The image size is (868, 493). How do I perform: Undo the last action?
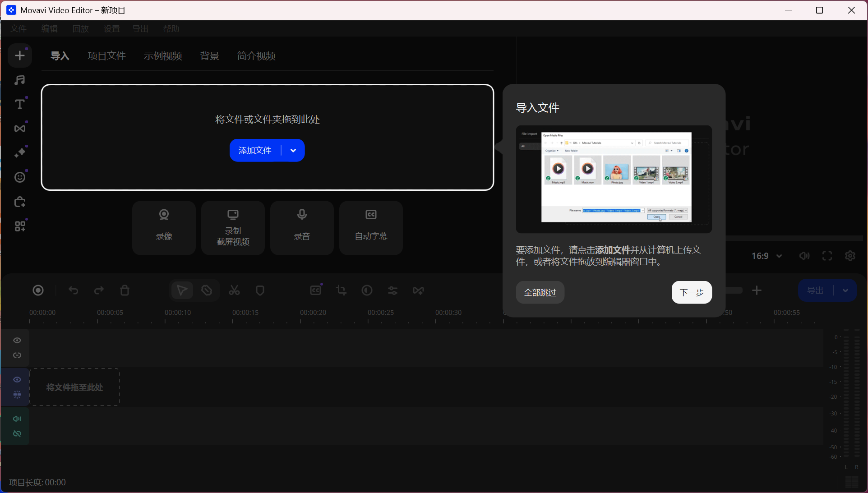click(74, 290)
